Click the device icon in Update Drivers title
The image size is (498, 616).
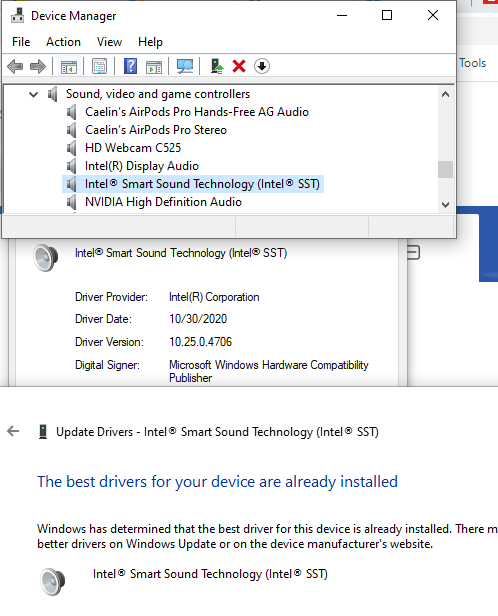(43, 432)
